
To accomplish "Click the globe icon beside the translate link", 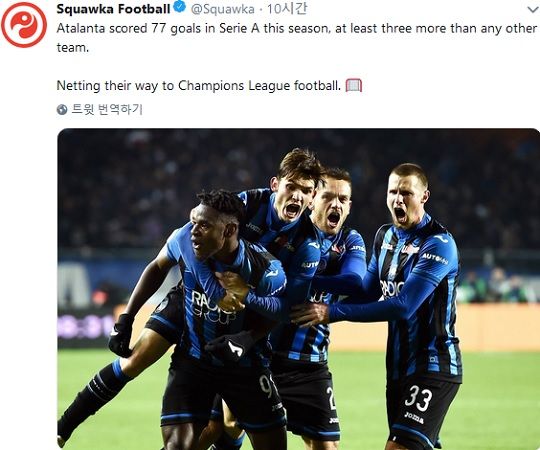I will pos(62,110).
